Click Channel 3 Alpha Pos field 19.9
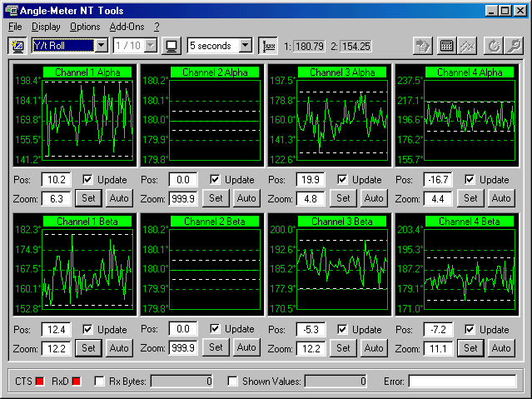 [x=311, y=179]
